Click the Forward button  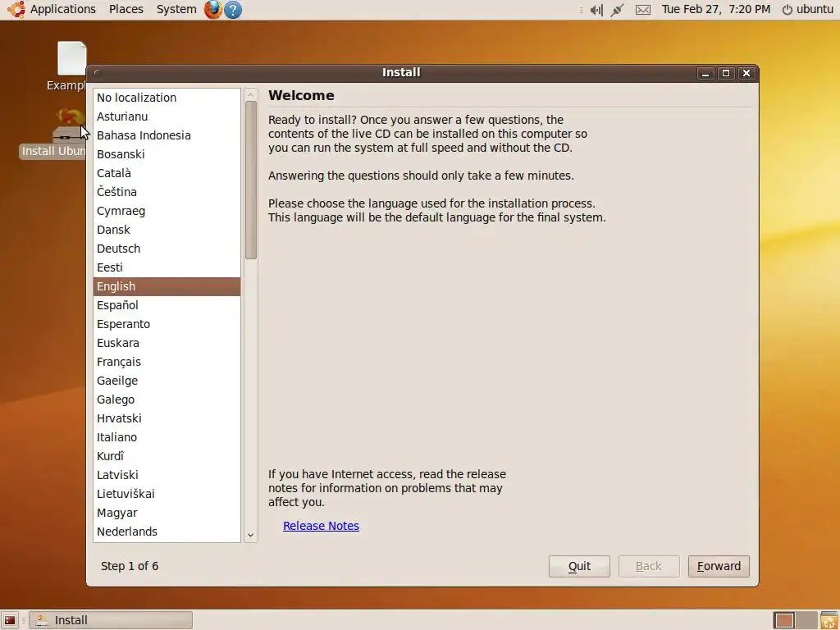point(719,566)
